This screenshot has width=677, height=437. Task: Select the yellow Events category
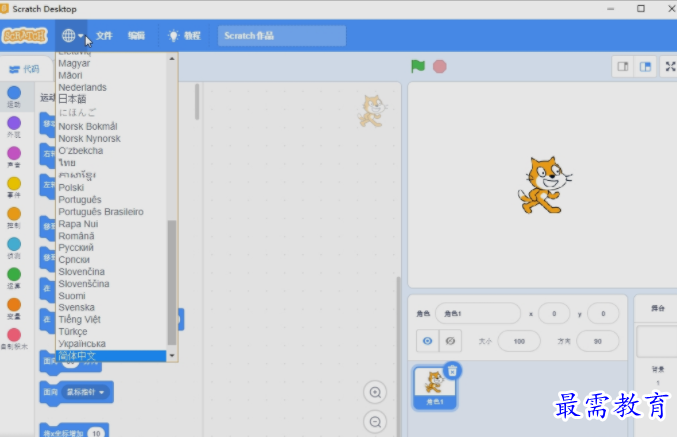click(x=14, y=187)
